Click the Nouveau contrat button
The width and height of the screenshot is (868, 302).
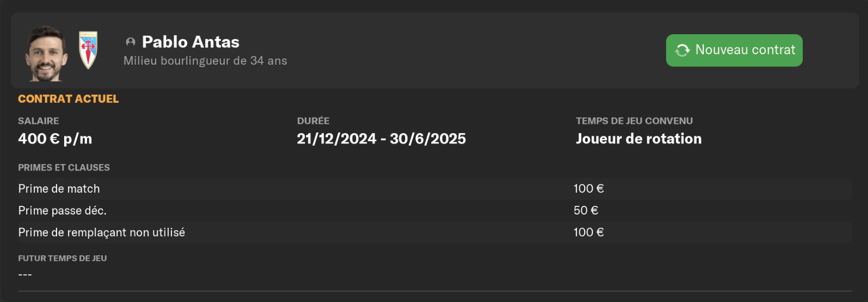734,51
